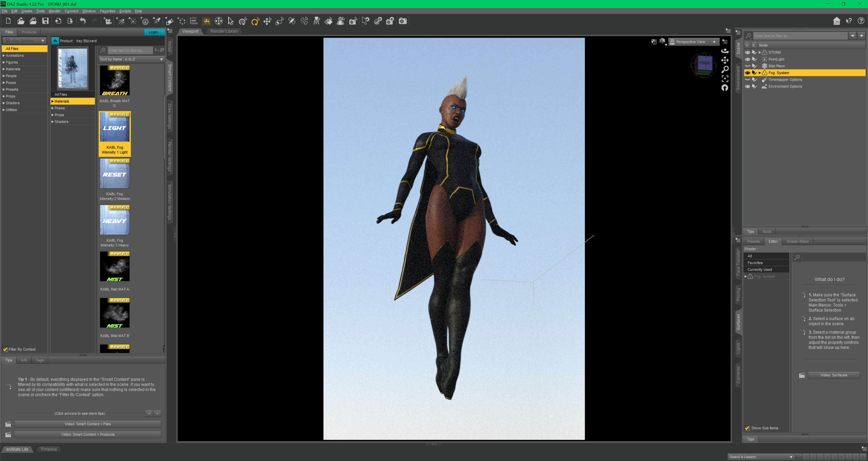Select the KABL Fog Intensity 3 Heavy thumbnail

pyautogui.click(x=115, y=220)
